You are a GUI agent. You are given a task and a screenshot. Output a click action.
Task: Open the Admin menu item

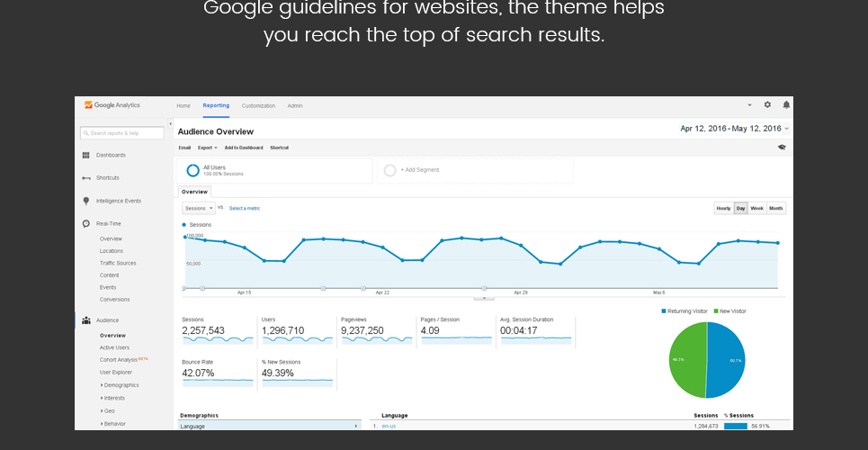pyautogui.click(x=295, y=106)
